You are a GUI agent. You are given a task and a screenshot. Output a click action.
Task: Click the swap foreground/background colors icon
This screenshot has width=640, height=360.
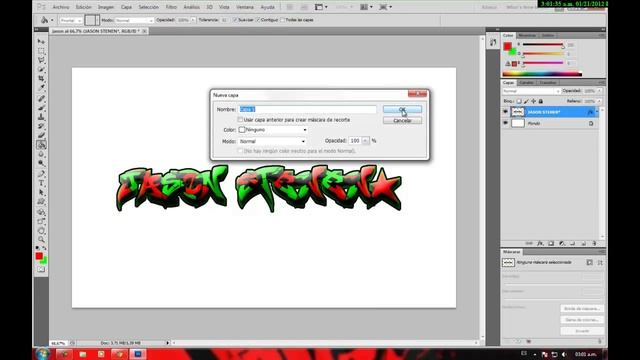pos(44,248)
